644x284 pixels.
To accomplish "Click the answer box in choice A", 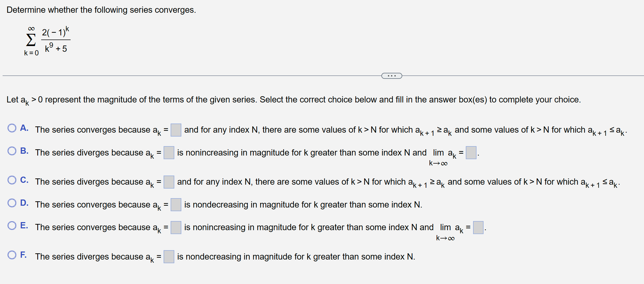I will (176, 131).
